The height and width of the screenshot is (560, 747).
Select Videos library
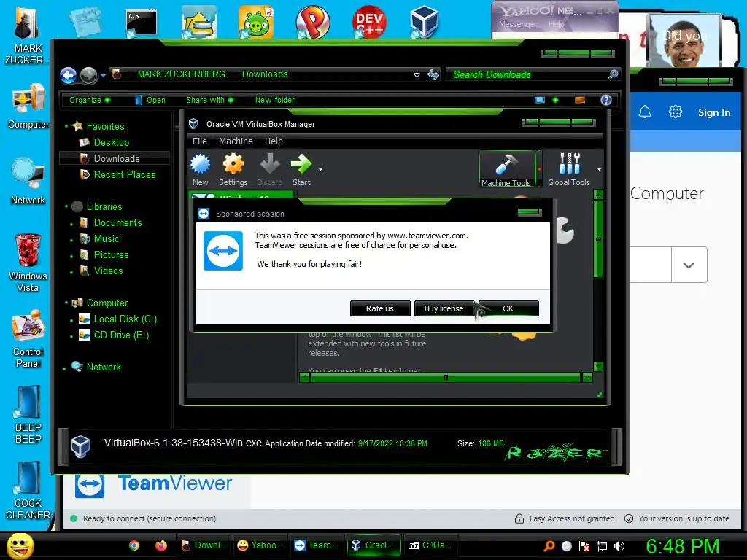pos(108,271)
